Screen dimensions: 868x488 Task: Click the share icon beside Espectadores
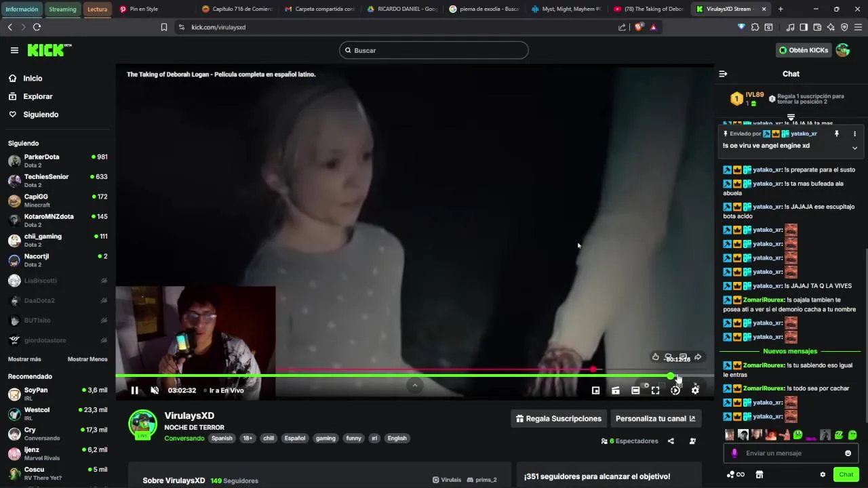[671, 441]
